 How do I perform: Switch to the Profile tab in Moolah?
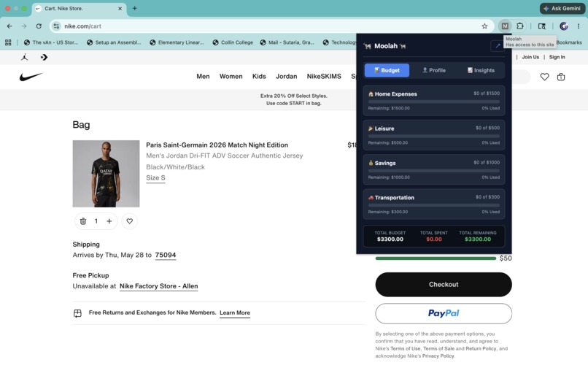tap(434, 70)
